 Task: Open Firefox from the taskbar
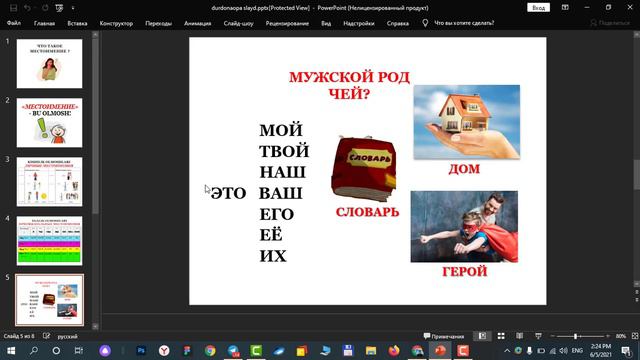tap(394, 351)
